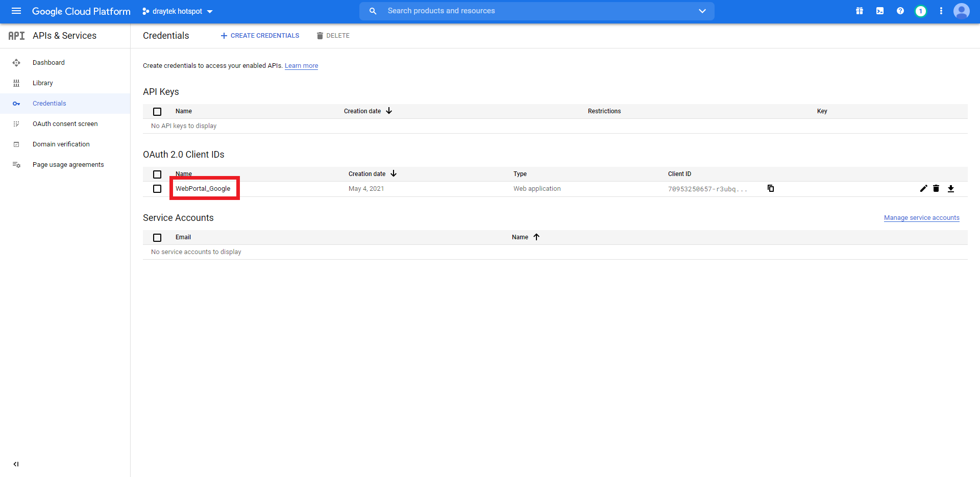Click the OAuth consent screen dots icon

click(16, 124)
